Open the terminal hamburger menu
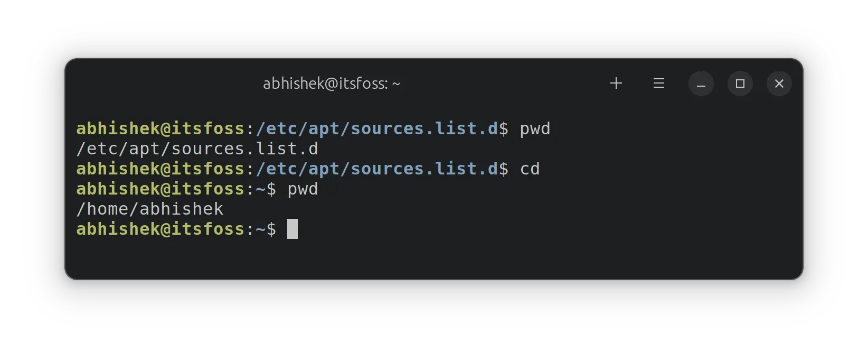Viewport: 868px width, 351px height. pyautogui.click(x=658, y=84)
